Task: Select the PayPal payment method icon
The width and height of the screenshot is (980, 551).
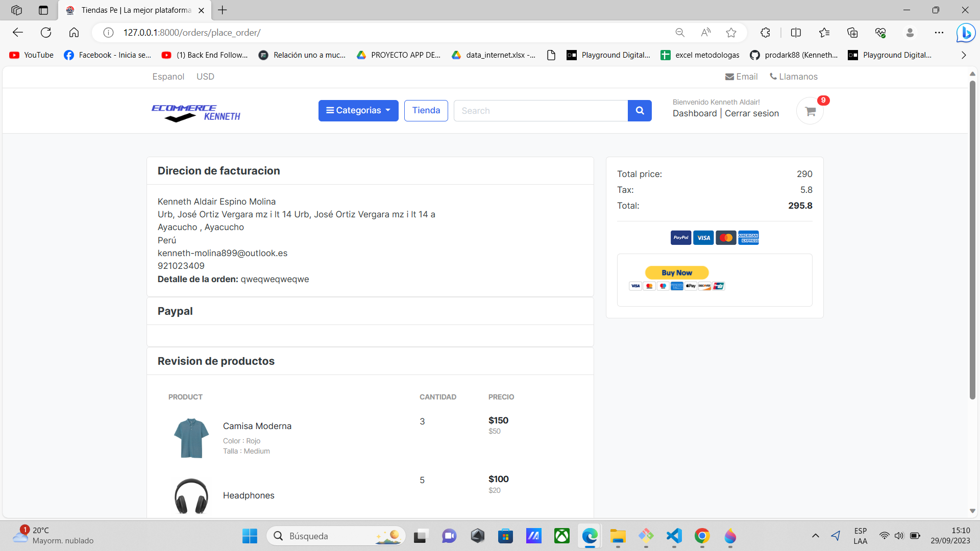Action: [x=680, y=237]
